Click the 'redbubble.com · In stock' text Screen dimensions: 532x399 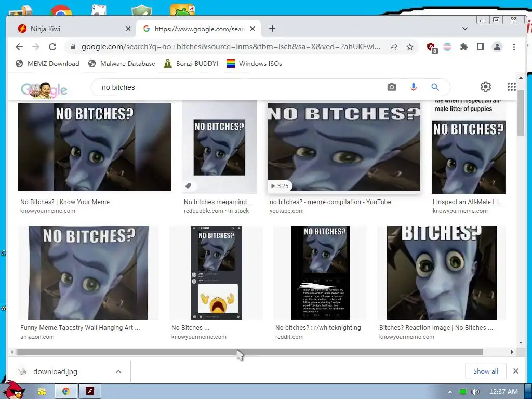[216, 211]
